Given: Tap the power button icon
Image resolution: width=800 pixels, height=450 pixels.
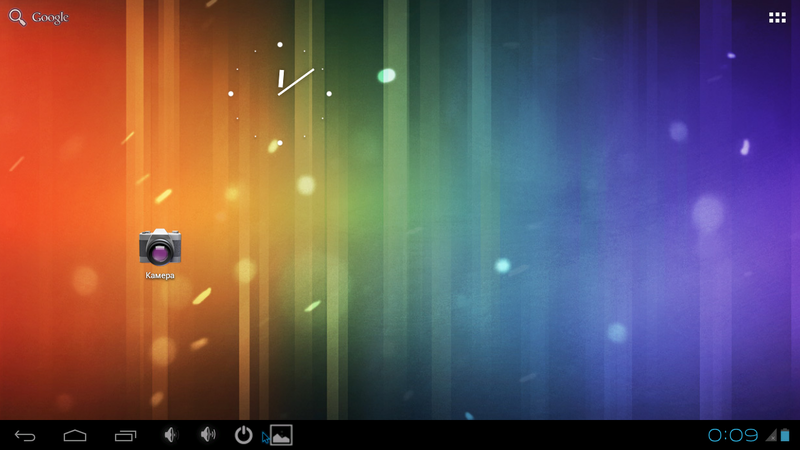Looking at the screenshot, I should (243, 435).
